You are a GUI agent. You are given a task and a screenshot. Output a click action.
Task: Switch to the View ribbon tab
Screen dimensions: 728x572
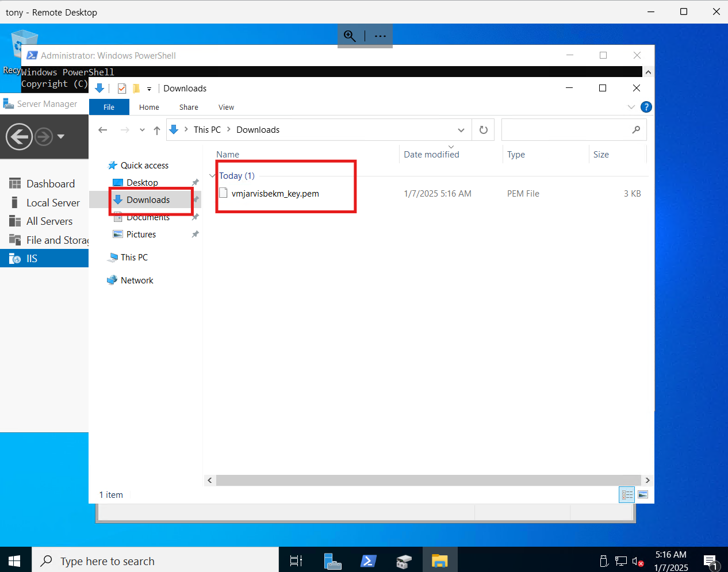[226, 108]
